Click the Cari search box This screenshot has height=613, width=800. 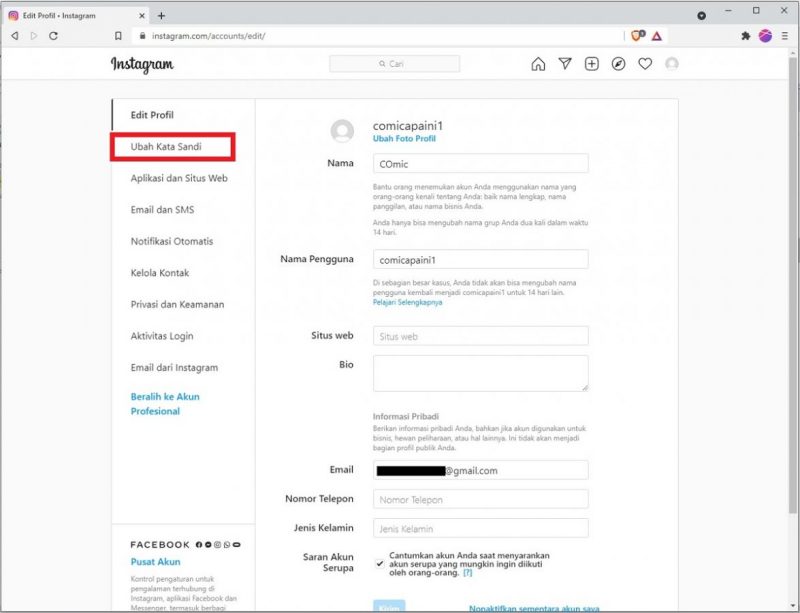tap(394, 64)
